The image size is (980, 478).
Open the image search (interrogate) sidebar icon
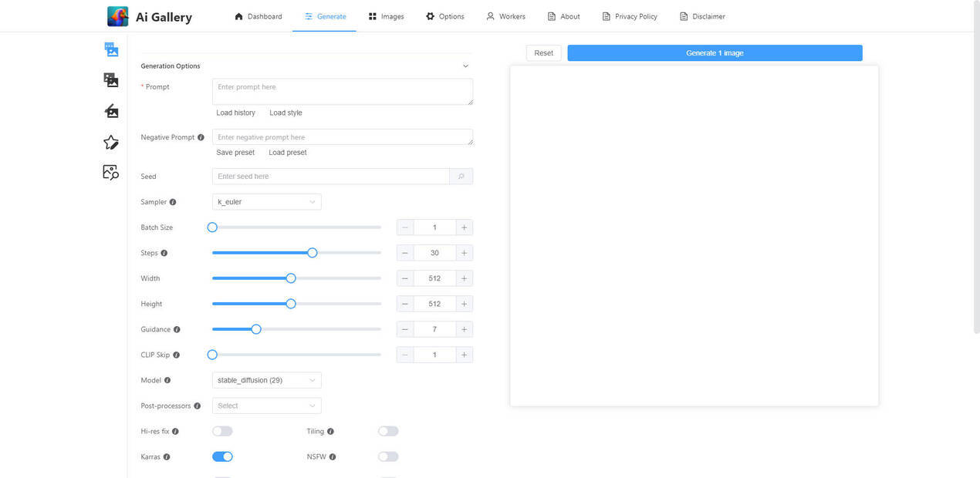tap(111, 172)
